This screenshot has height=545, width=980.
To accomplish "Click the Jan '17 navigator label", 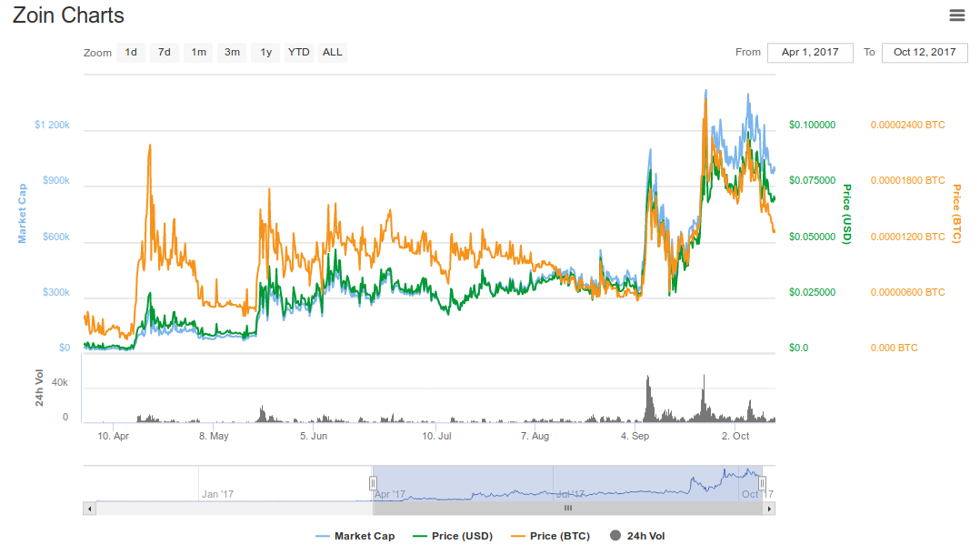I will pos(217,494).
